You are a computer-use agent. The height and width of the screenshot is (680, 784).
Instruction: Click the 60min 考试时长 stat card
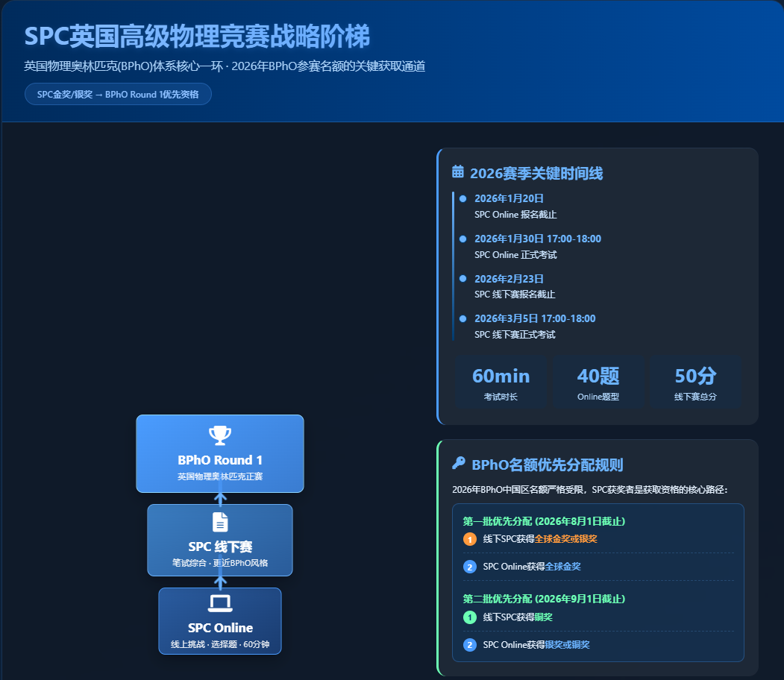(501, 382)
